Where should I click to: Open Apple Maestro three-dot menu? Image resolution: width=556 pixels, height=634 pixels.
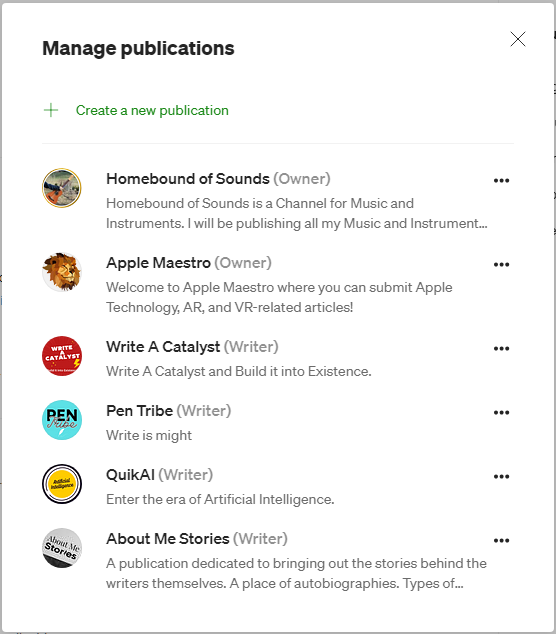click(501, 264)
